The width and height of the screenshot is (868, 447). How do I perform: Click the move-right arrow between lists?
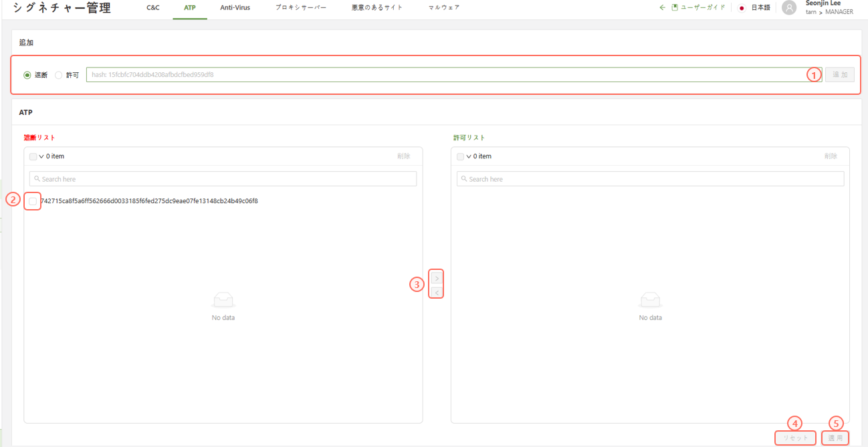click(437, 278)
